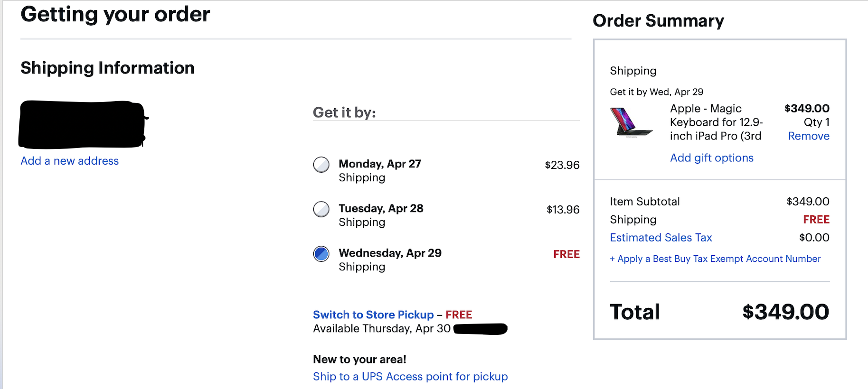Click the $13.96 shipping price
The image size is (868, 389).
pyautogui.click(x=563, y=210)
